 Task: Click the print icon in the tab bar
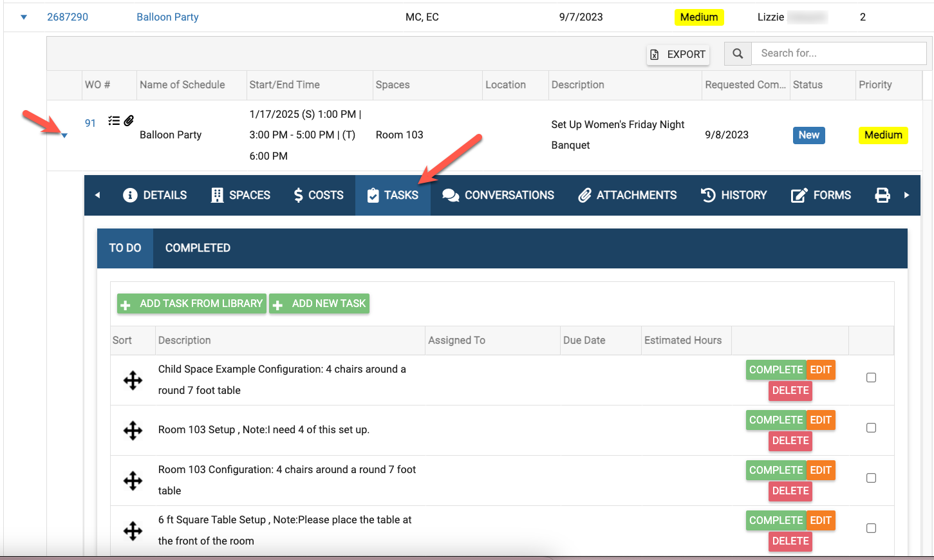tap(882, 195)
